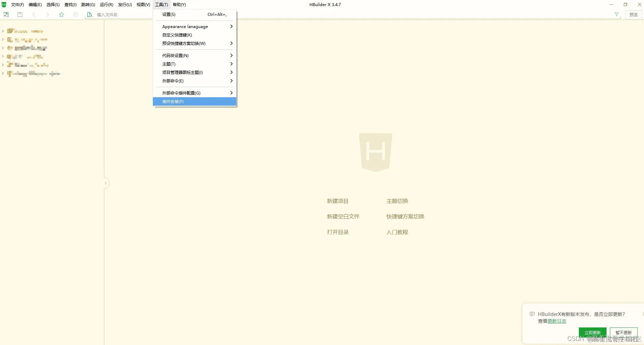Image resolution: width=644 pixels, height=345 pixels.
Task: Click the star bookmark toolbar icon
Action: click(x=61, y=15)
